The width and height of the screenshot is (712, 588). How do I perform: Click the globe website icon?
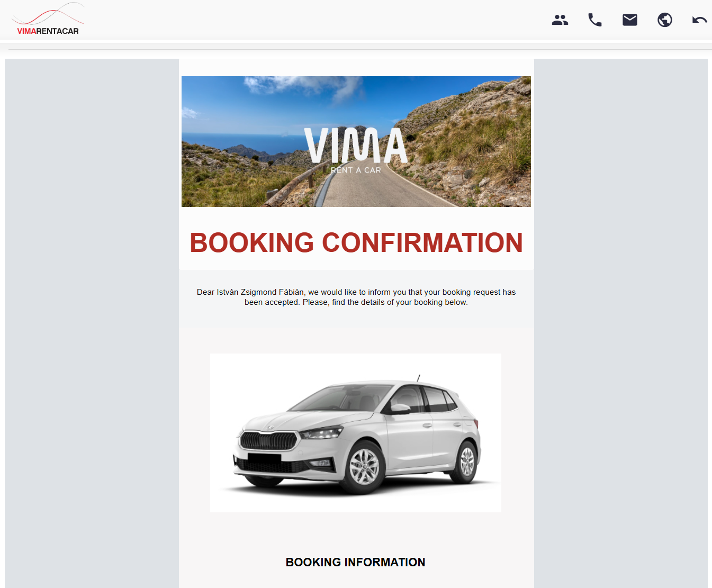pos(664,20)
